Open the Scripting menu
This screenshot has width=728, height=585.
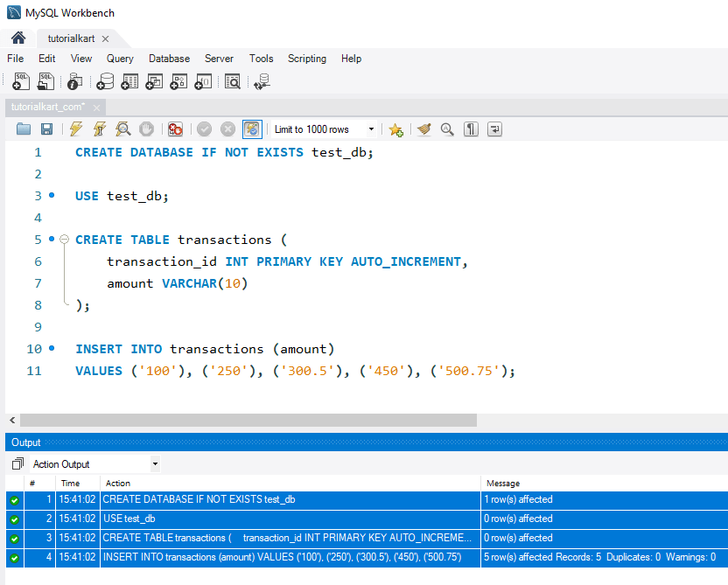tap(307, 59)
